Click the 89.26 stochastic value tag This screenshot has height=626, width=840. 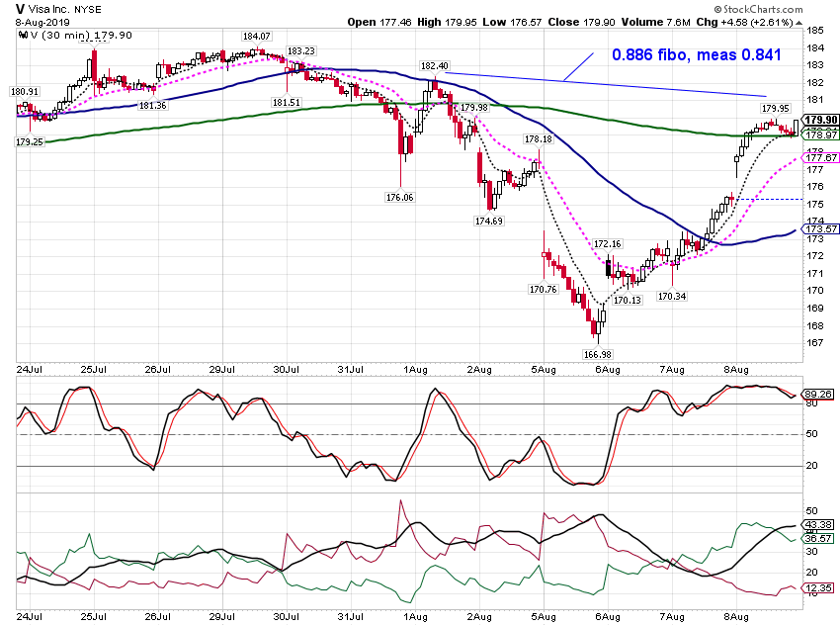[x=818, y=395]
